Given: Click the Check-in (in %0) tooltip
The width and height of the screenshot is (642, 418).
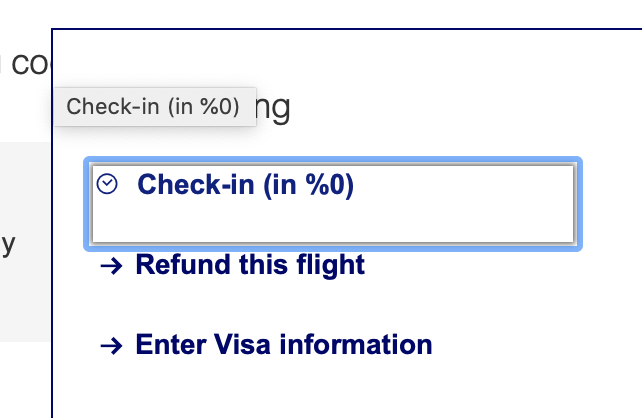Looking at the screenshot, I should click(x=152, y=107).
